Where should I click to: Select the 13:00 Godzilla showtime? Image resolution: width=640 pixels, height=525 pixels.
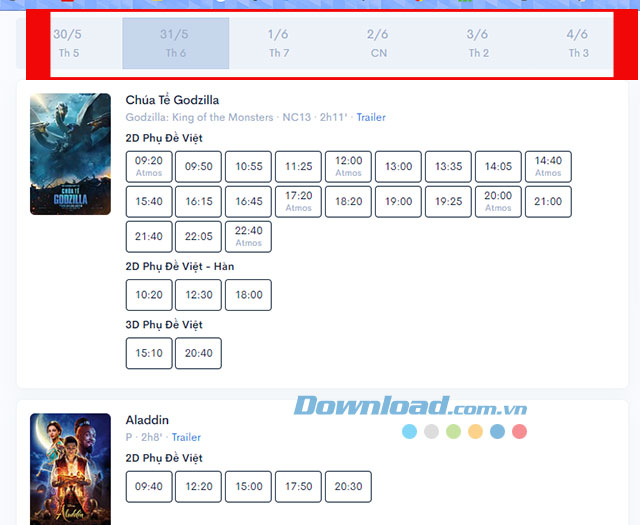(x=398, y=167)
